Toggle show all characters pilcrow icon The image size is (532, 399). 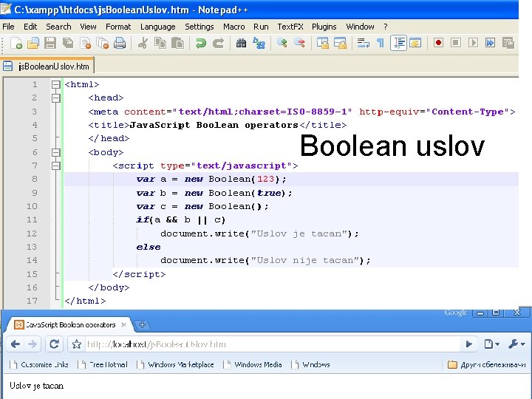click(x=381, y=43)
